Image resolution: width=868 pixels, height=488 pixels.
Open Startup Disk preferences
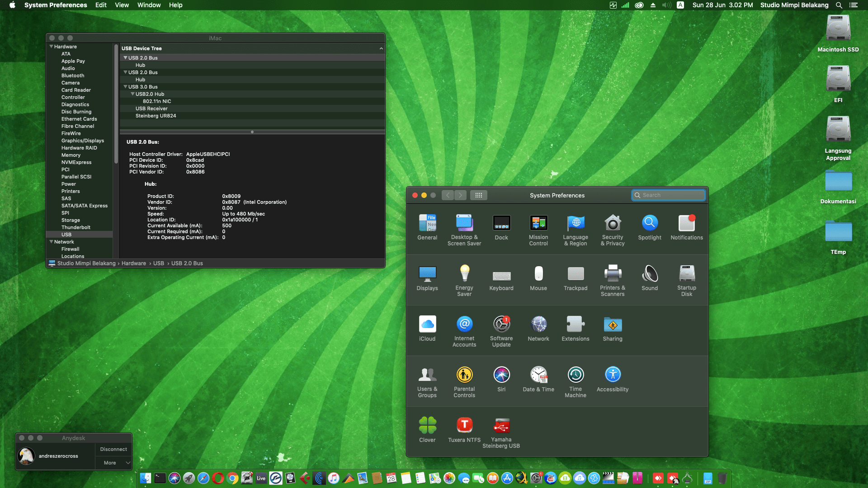tap(687, 281)
